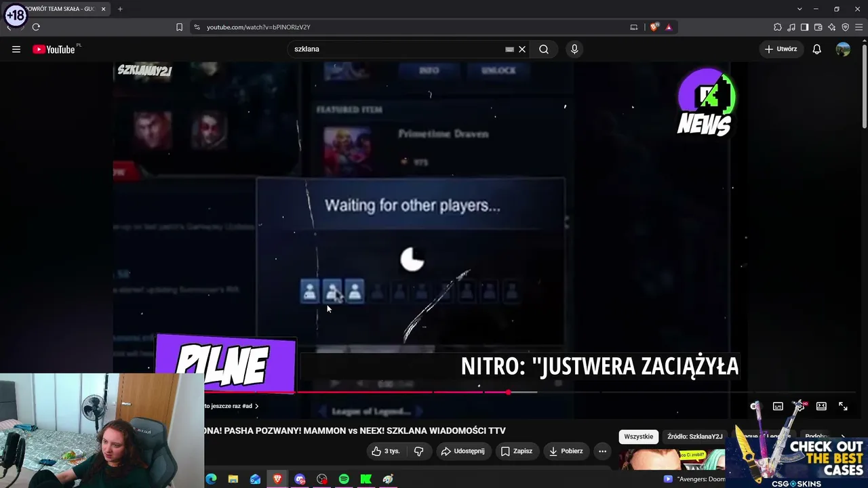Click the Utwórz create button
The height and width of the screenshot is (488, 868).
[x=781, y=49]
